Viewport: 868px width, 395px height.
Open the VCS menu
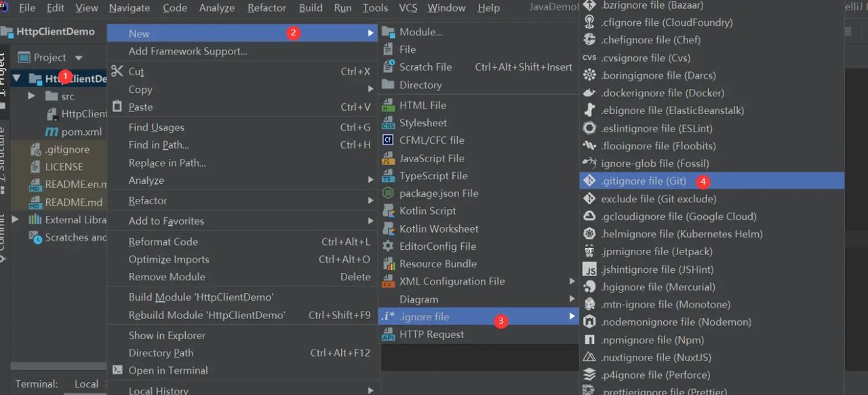pyautogui.click(x=408, y=8)
